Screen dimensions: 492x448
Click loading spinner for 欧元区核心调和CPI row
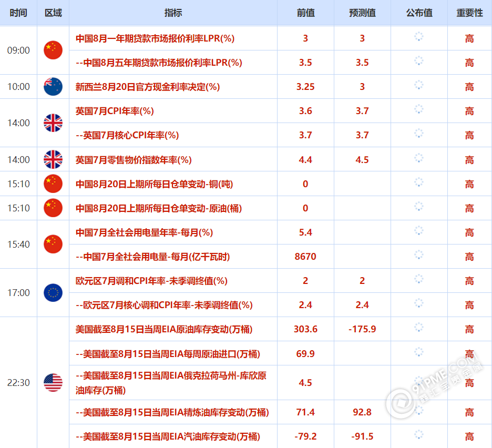[x=419, y=303]
